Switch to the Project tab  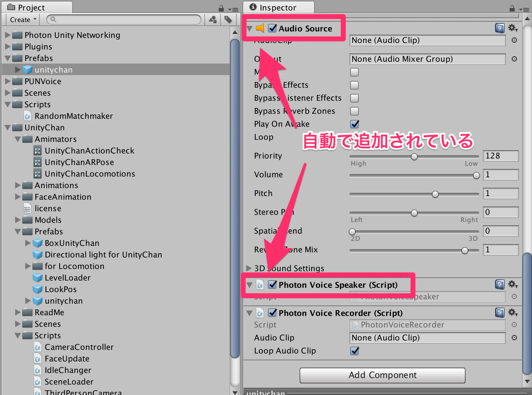pyautogui.click(x=37, y=8)
